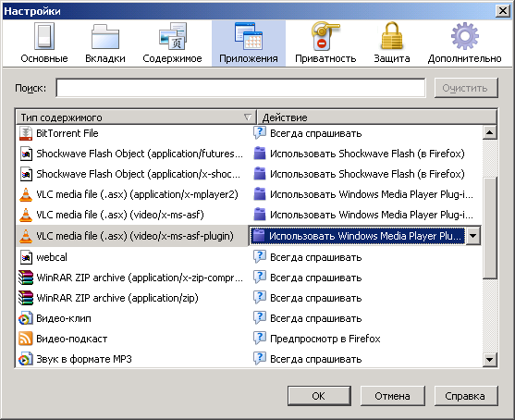Click Предпросмотр в Firefox action text
This screenshot has width=515, height=420.
[325, 339]
